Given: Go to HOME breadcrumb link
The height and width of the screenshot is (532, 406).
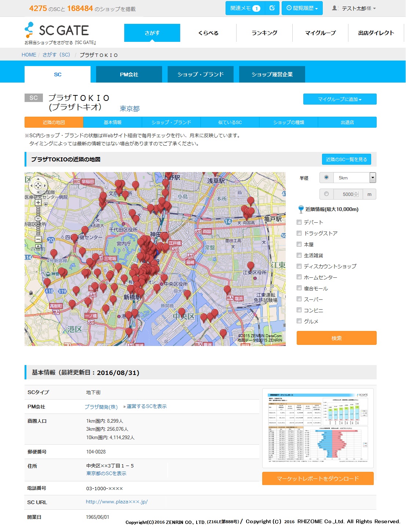Looking at the screenshot, I should point(29,55).
